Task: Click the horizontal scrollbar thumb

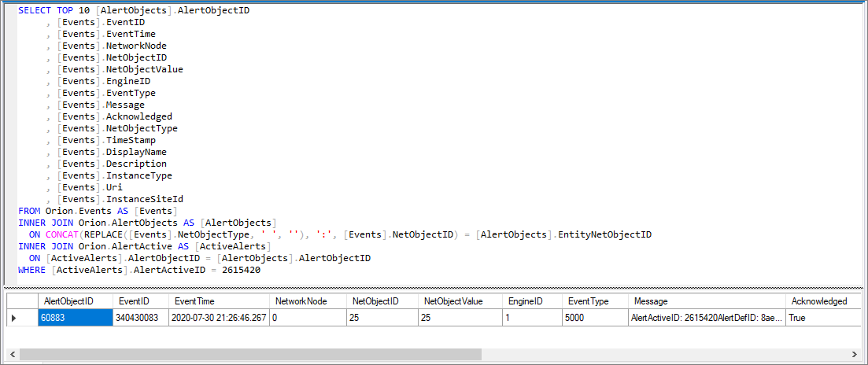Action: 249,354
